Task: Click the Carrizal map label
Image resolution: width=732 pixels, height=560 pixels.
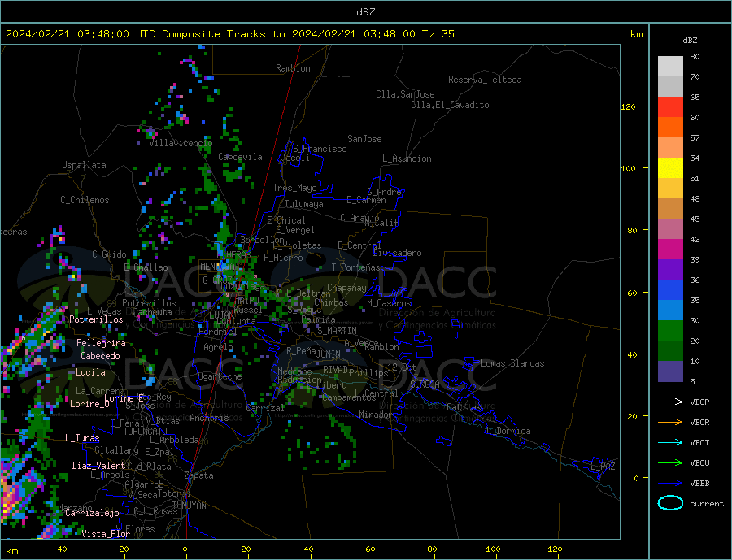Action: coord(265,409)
